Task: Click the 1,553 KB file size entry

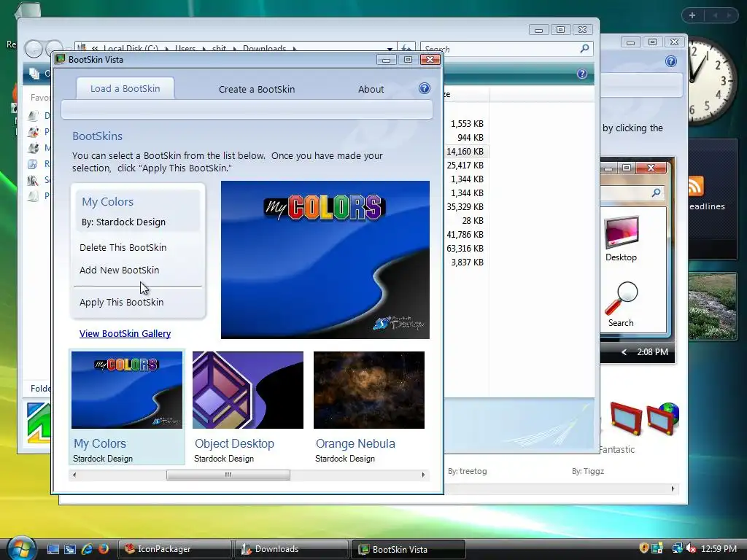Action: pyautogui.click(x=467, y=124)
